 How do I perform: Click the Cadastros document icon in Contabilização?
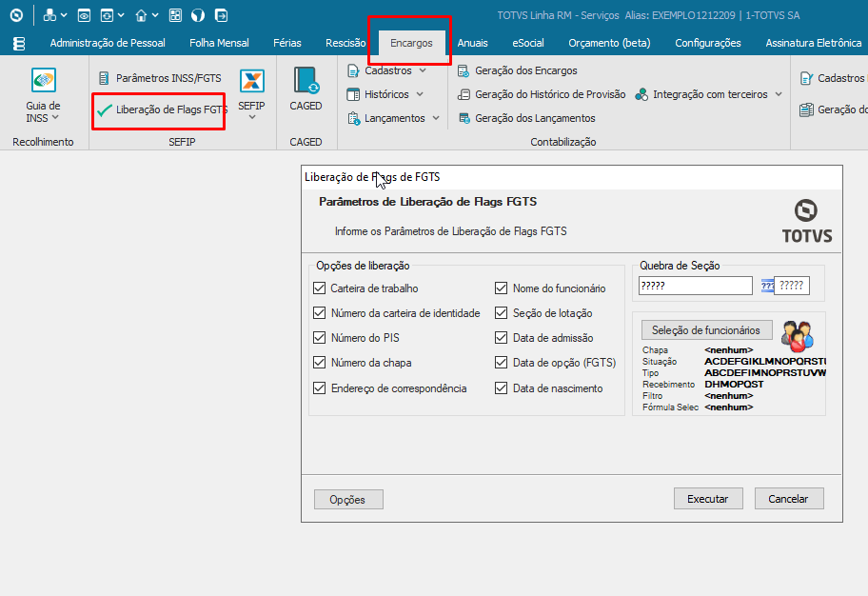coord(353,70)
